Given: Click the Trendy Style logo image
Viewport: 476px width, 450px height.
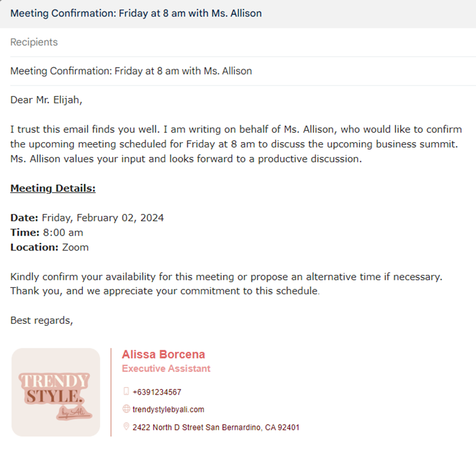Looking at the screenshot, I should point(55,393).
